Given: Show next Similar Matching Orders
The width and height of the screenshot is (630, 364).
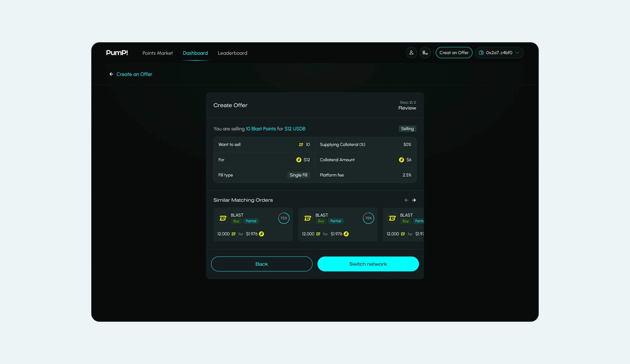Looking at the screenshot, I should coord(414,200).
